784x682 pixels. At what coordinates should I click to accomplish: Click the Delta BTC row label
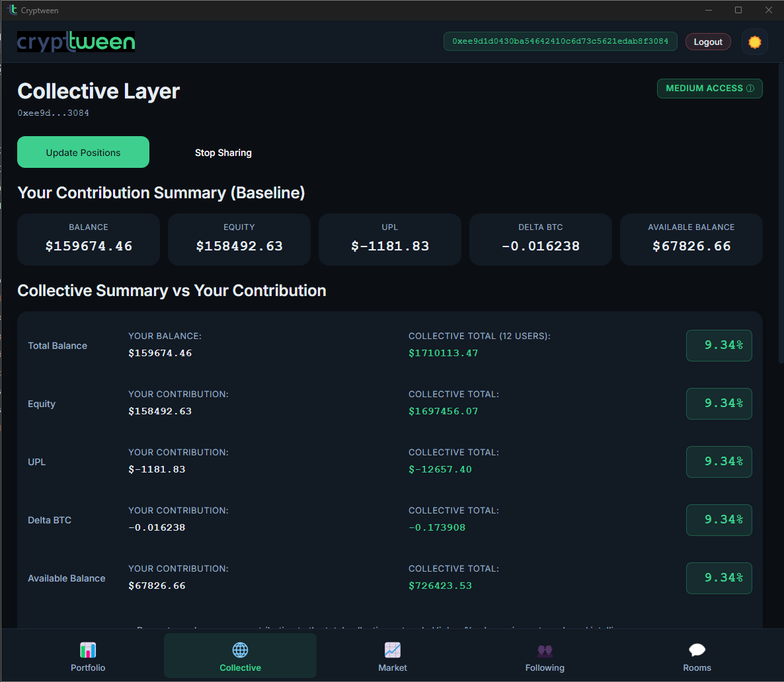click(x=50, y=520)
